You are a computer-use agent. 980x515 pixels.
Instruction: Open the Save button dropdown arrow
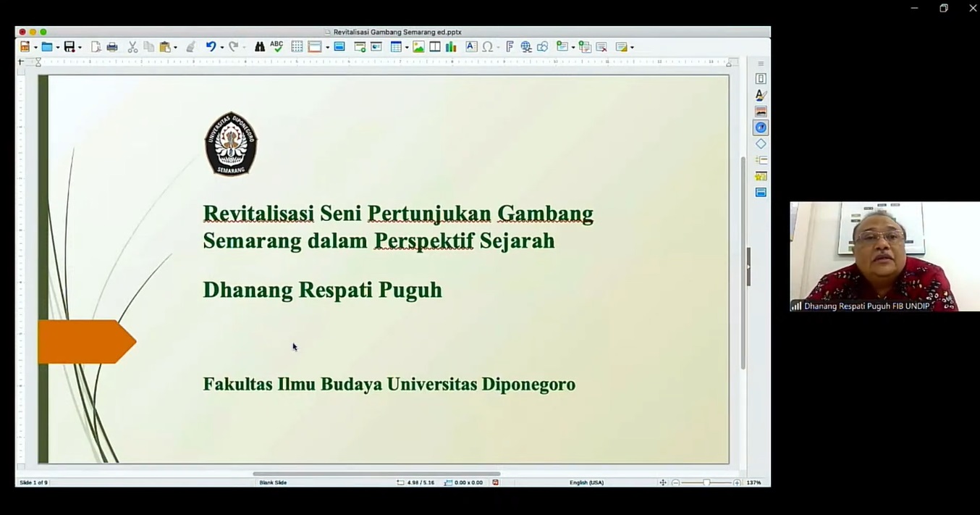click(80, 48)
